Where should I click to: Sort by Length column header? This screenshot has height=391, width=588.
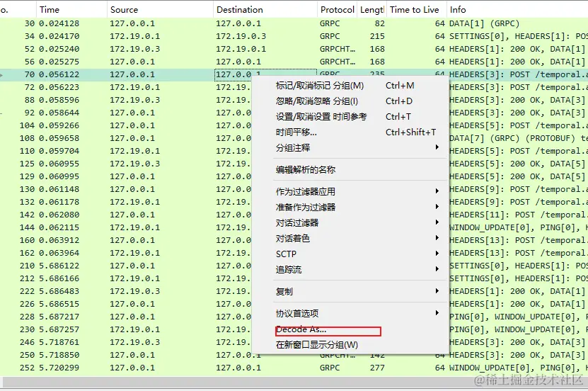[x=372, y=10]
